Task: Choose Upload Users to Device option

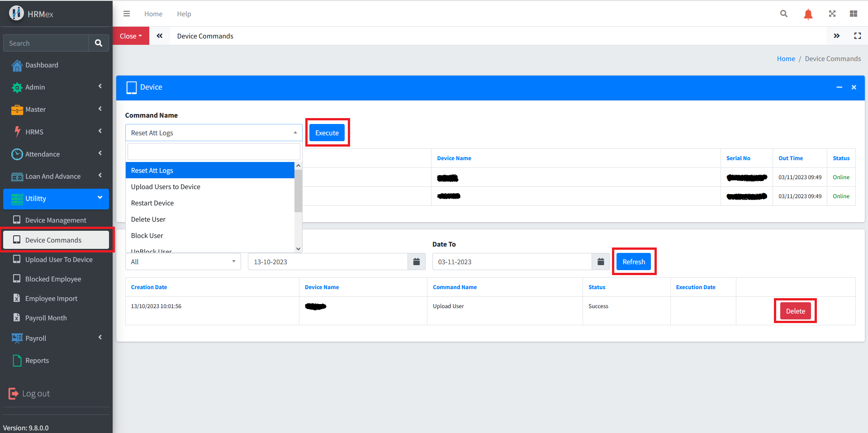Action: [x=166, y=187]
